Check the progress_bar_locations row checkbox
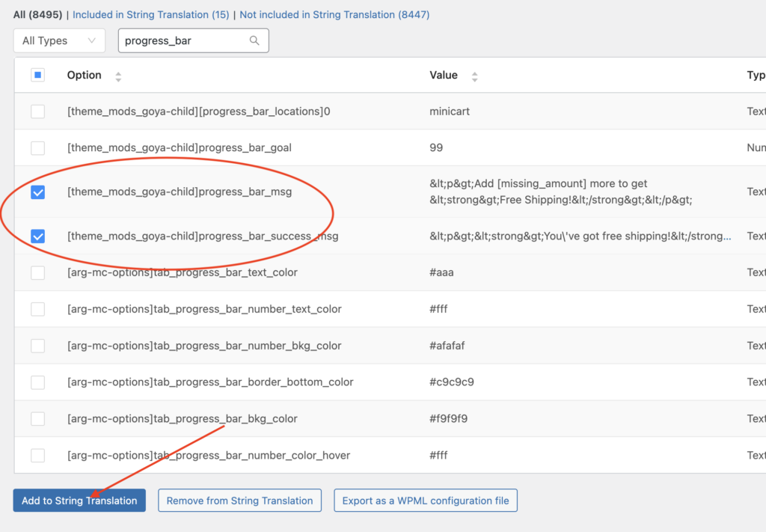This screenshot has height=532, width=766. point(37,111)
